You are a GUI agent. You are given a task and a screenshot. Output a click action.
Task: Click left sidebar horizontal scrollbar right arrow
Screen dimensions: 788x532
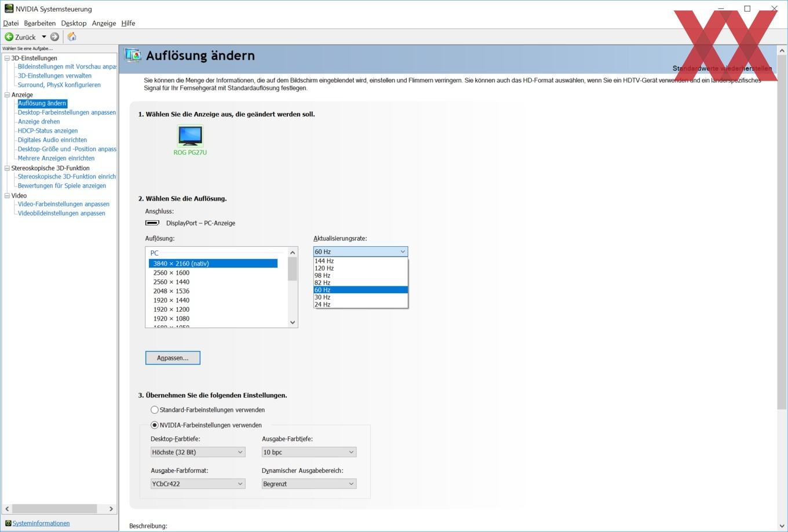[111, 509]
